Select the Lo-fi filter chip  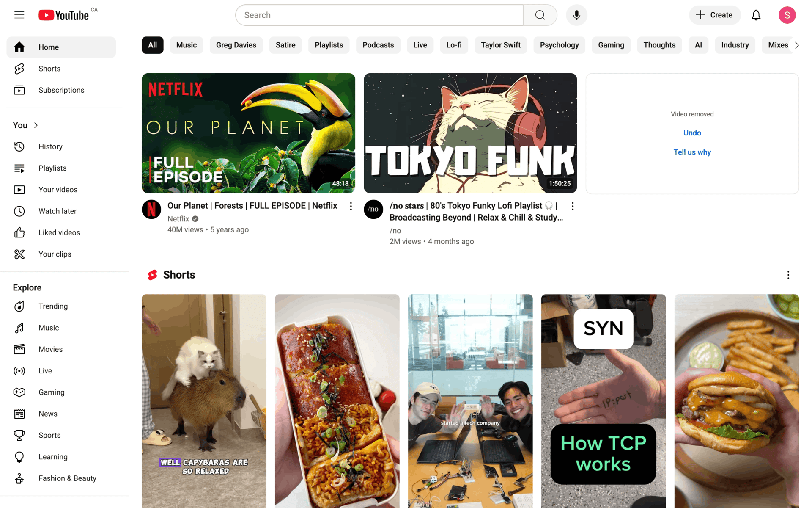(x=454, y=45)
